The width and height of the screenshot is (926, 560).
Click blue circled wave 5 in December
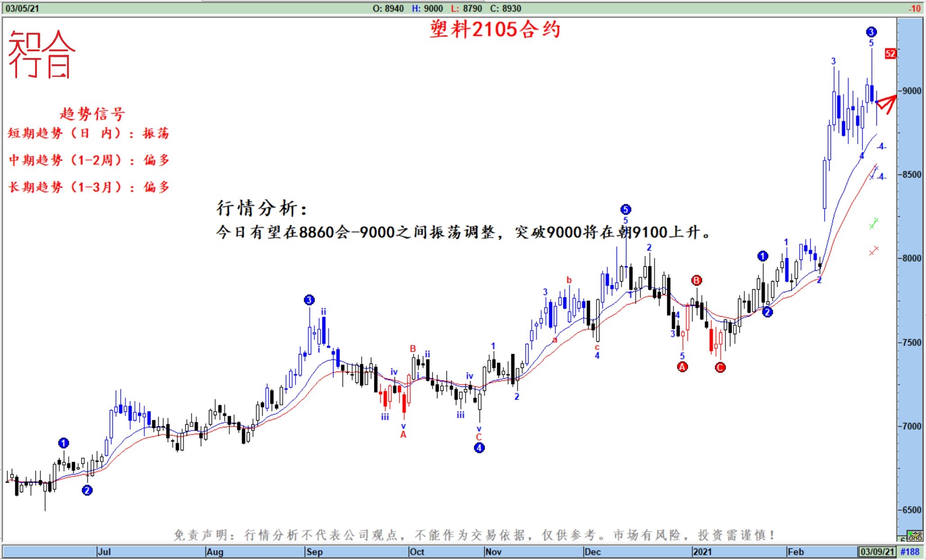tap(625, 209)
